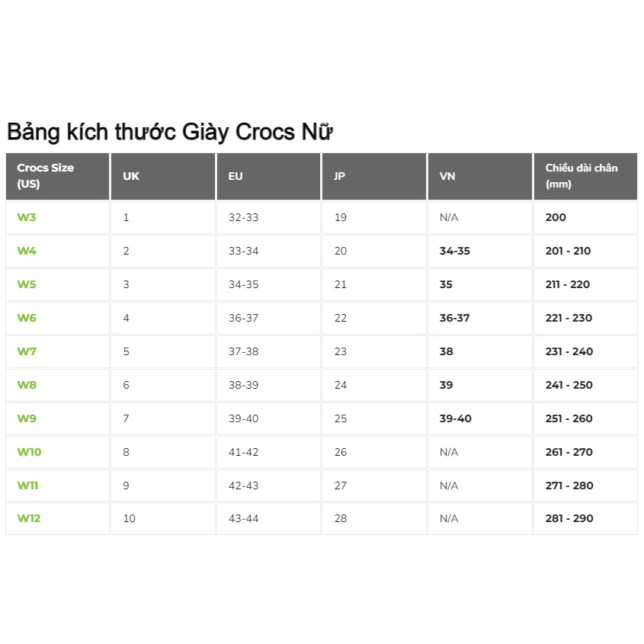Select the Chiều dài chân (mm) header

(581, 175)
